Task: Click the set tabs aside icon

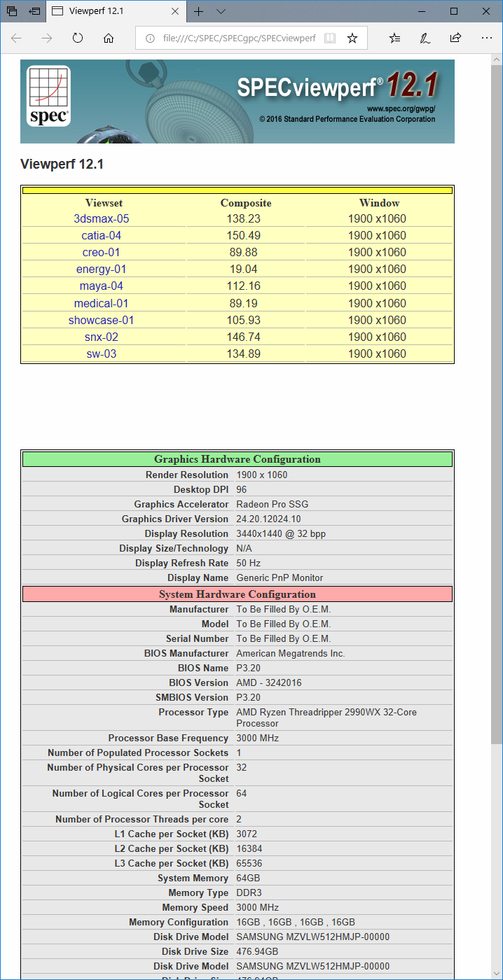Action: point(34,11)
